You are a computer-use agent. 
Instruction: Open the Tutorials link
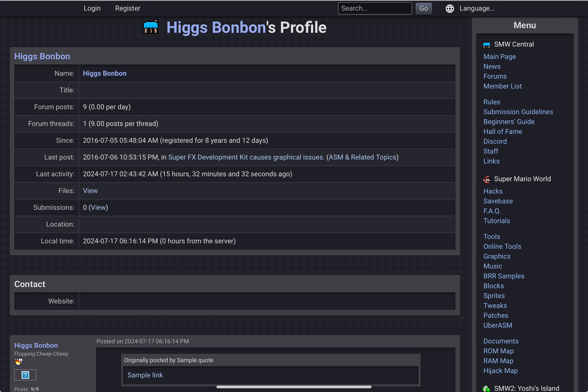click(x=497, y=221)
